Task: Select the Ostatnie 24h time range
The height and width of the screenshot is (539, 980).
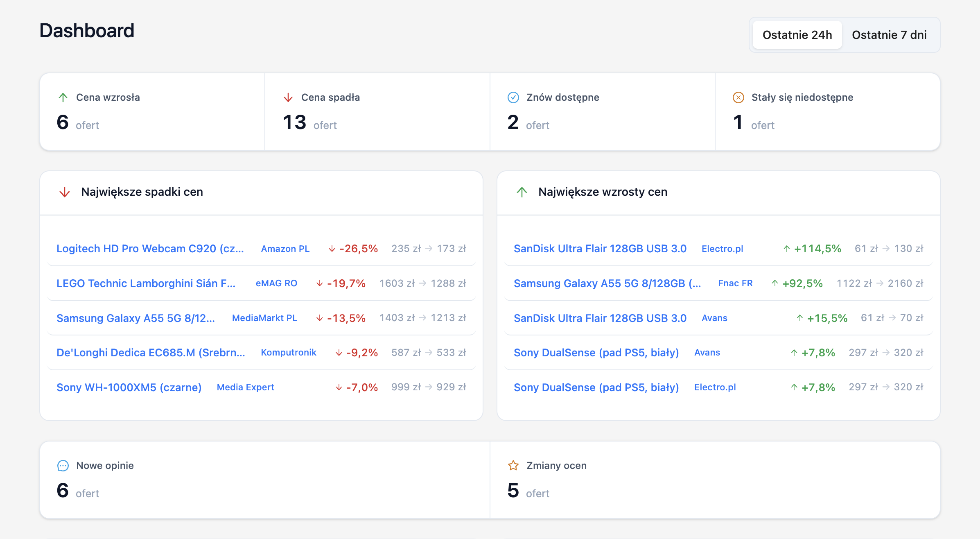Action: [x=797, y=35]
